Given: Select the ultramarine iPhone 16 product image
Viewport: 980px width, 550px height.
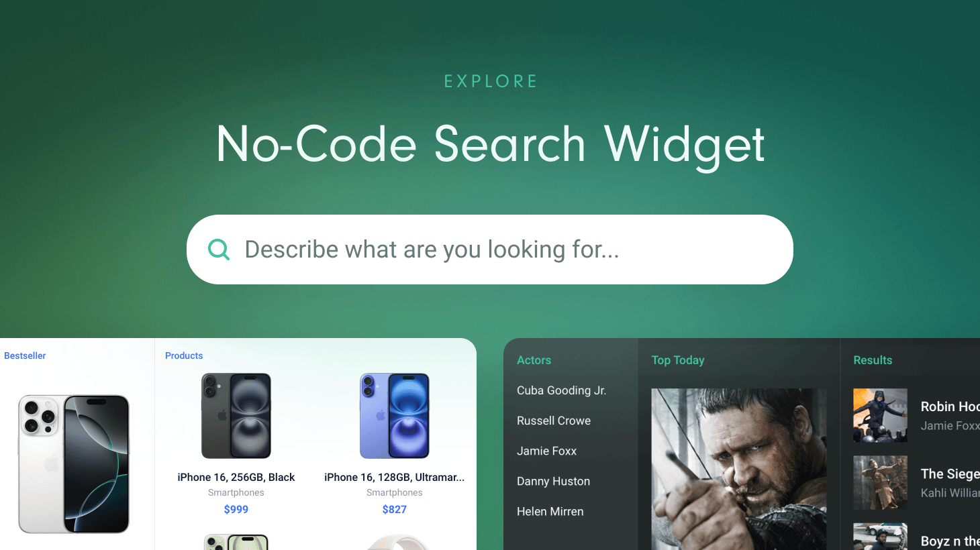Looking at the screenshot, I should click(x=395, y=416).
